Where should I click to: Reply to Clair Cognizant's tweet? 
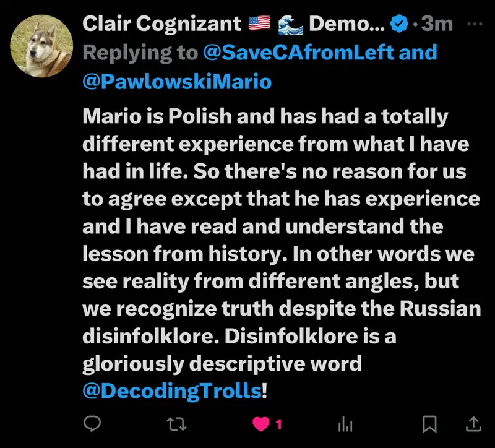pos(93,424)
